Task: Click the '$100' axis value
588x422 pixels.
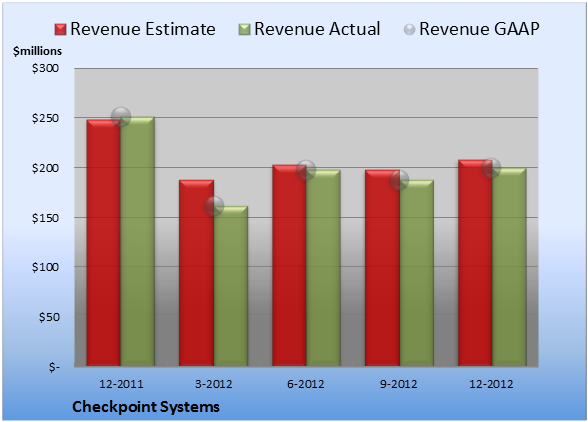Action: point(45,267)
